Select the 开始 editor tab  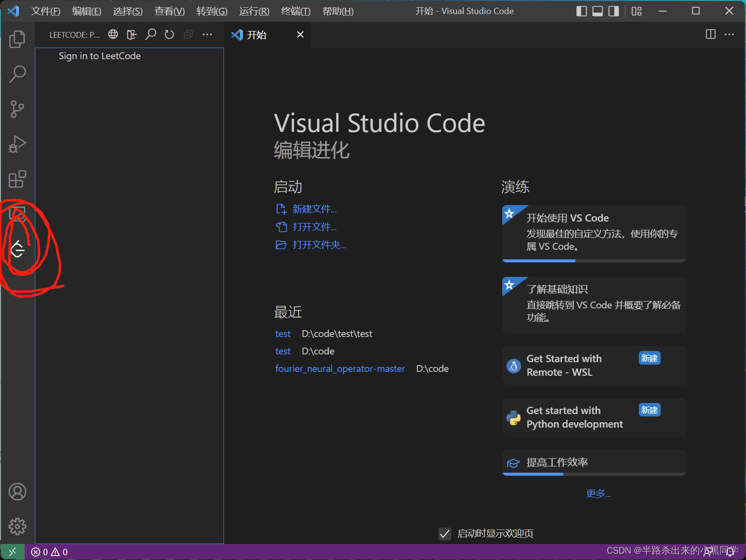(257, 34)
